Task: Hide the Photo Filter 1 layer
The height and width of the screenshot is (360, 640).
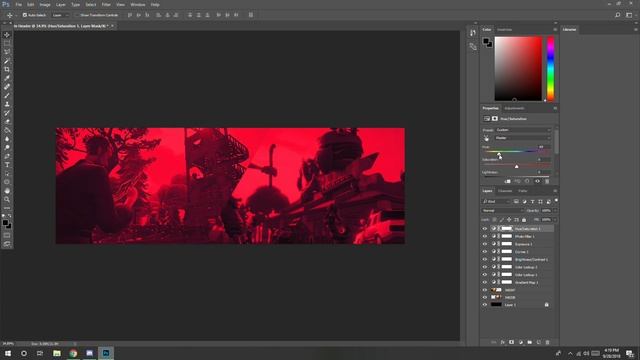Action: click(x=485, y=236)
